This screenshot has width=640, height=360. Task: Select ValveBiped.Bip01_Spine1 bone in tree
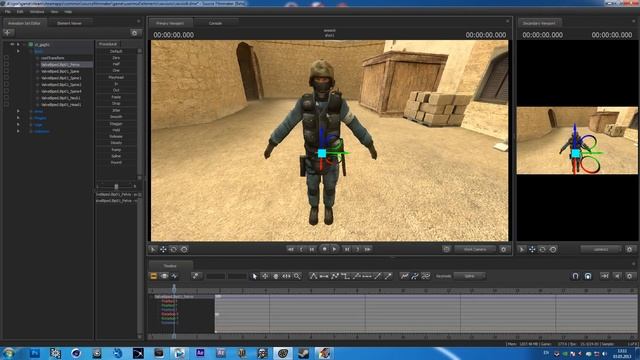point(61,78)
